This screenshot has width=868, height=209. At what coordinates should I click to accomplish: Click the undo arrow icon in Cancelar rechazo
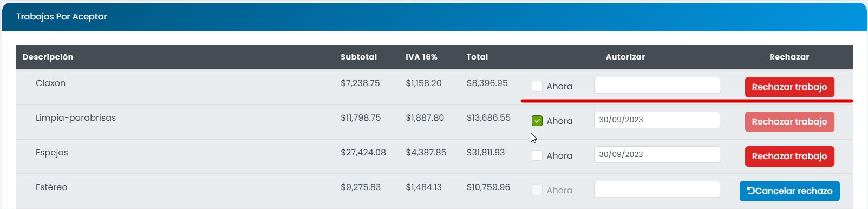click(750, 191)
